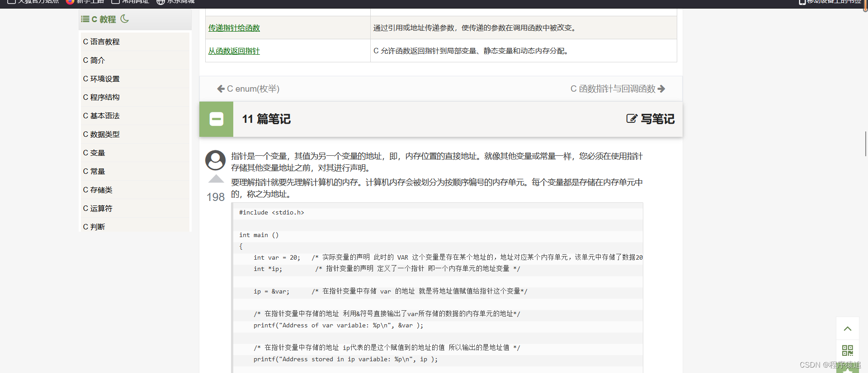Click the note author avatar icon

pos(216,160)
